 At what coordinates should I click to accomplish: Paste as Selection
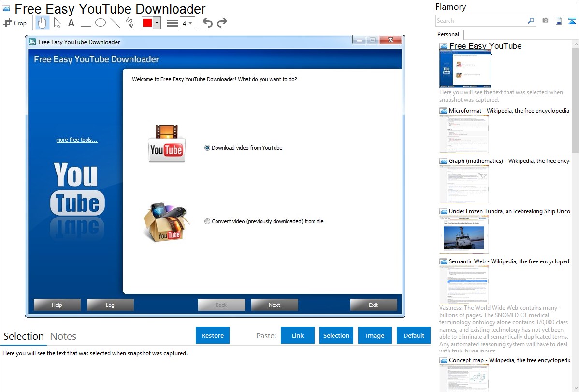(336, 335)
